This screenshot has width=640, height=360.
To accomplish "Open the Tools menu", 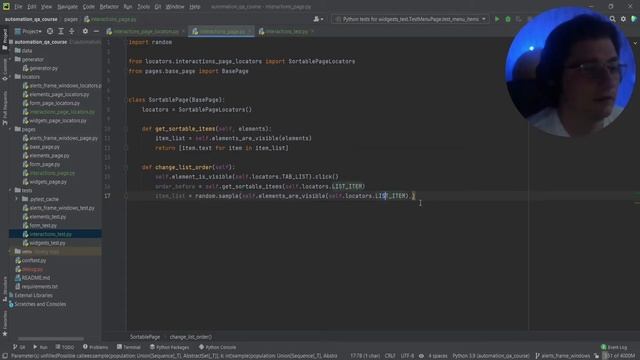I will click(x=143, y=7).
